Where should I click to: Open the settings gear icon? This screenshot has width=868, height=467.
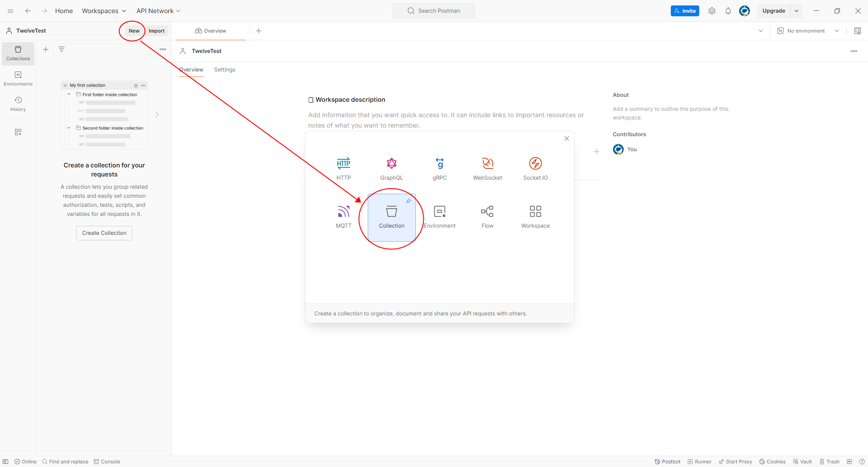click(712, 11)
